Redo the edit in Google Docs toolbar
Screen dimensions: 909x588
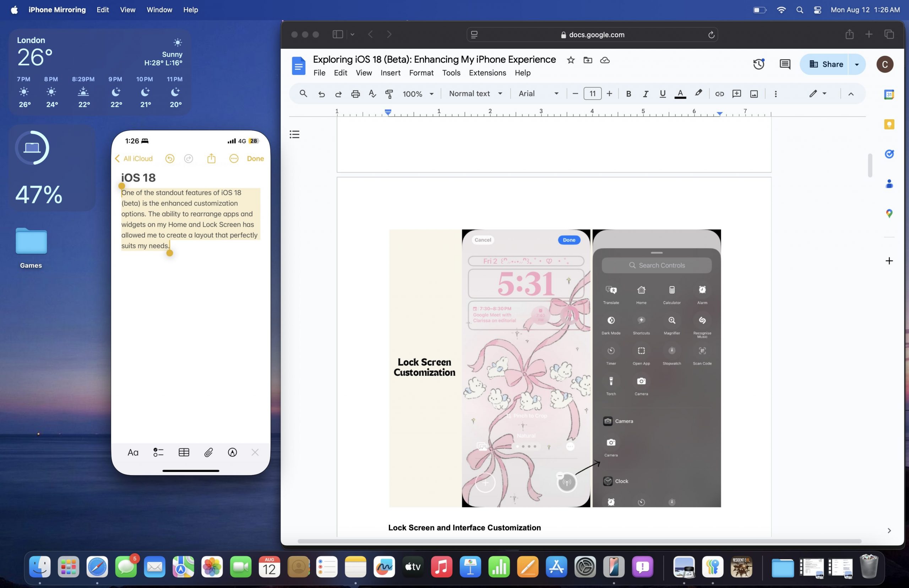[x=338, y=94]
